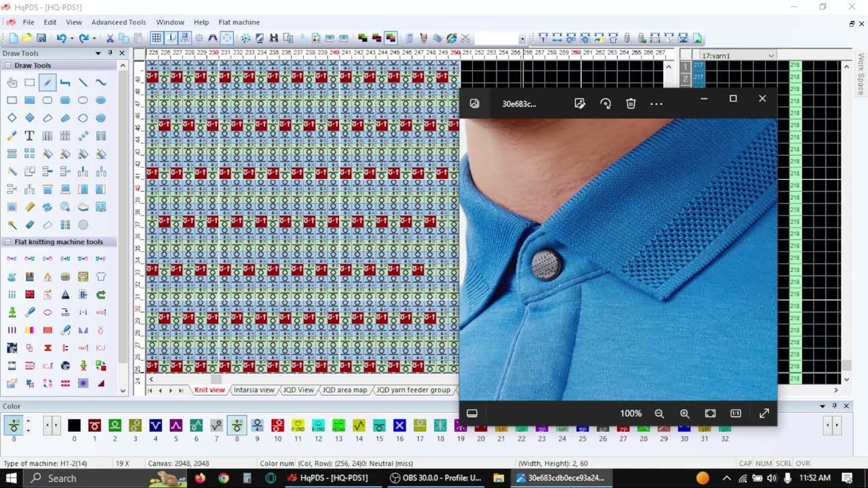Screen dimensions: 868x488
Task: Open the Draw Tools panel options arrow
Action: coord(98,53)
